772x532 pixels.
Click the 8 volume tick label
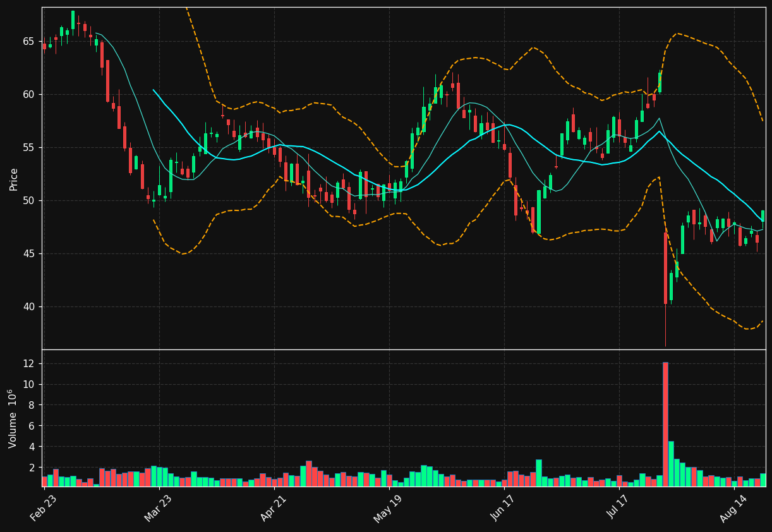[32, 406]
